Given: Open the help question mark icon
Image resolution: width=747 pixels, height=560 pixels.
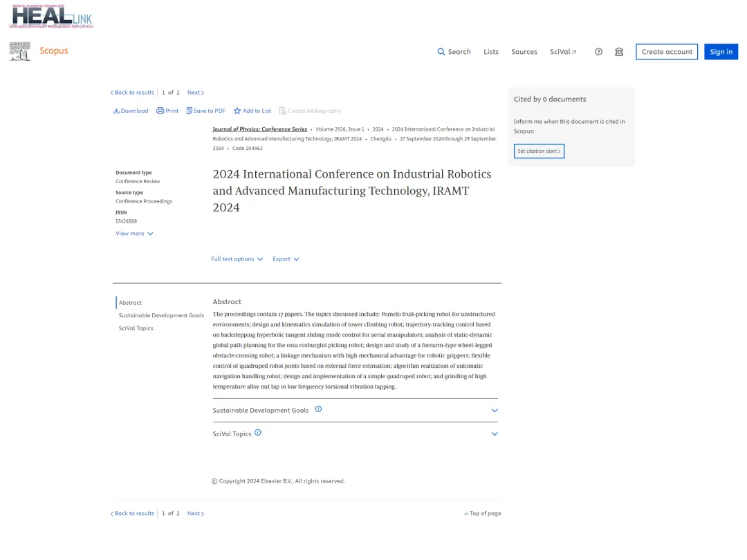Looking at the screenshot, I should click(598, 52).
